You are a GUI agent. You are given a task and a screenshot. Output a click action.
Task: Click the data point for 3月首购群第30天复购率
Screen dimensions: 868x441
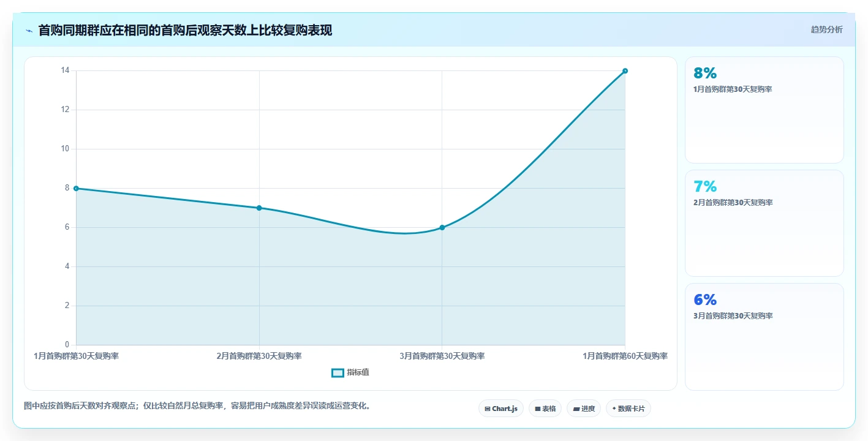coord(442,227)
